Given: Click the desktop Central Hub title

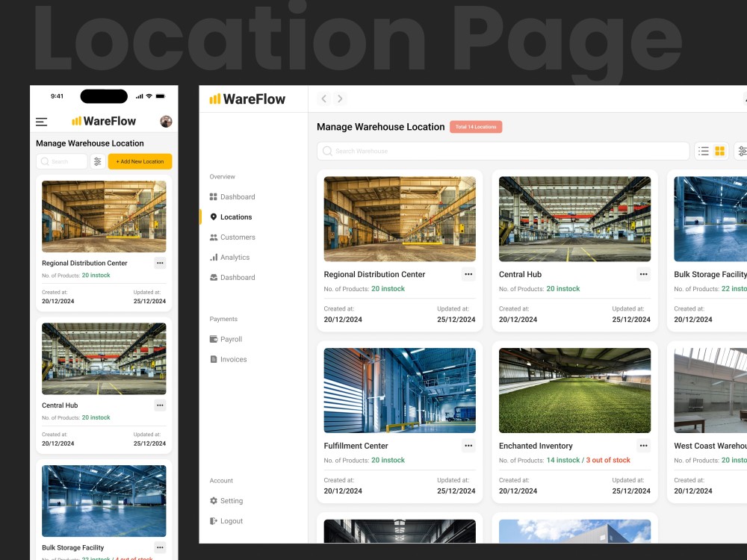Looking at the screenshot, I should click(x=520, y=274).
